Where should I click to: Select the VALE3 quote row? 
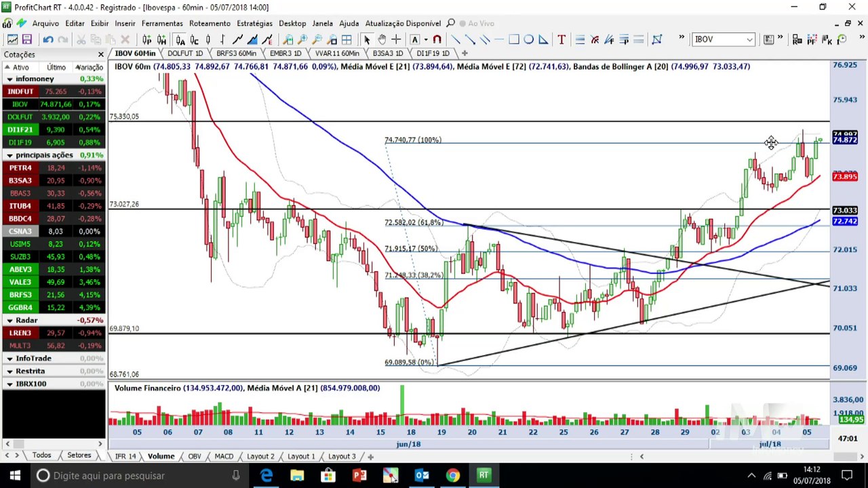click(53, 282)
